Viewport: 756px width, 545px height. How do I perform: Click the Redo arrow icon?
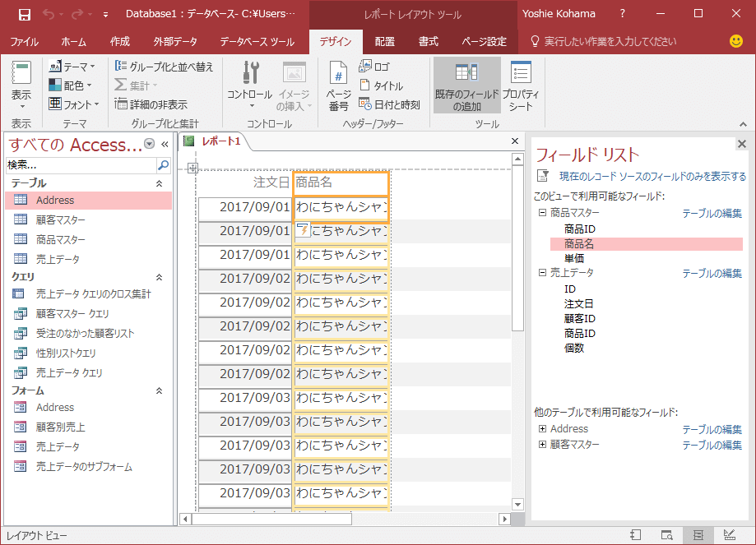(77, 14)
